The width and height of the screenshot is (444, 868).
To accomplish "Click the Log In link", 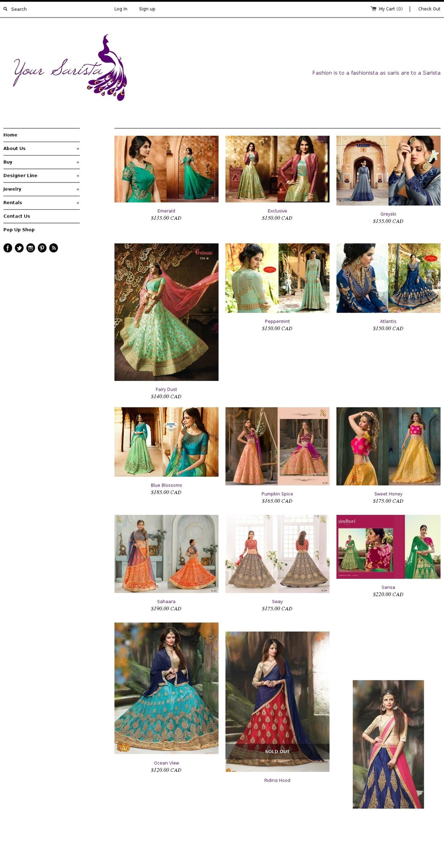I will tap(121, 9).
